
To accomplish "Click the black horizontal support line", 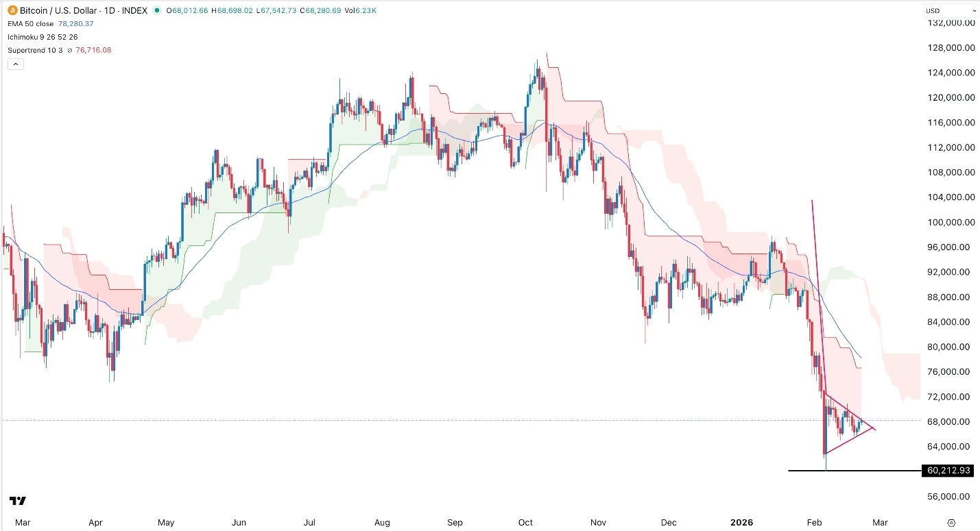I will click(857, 471).
